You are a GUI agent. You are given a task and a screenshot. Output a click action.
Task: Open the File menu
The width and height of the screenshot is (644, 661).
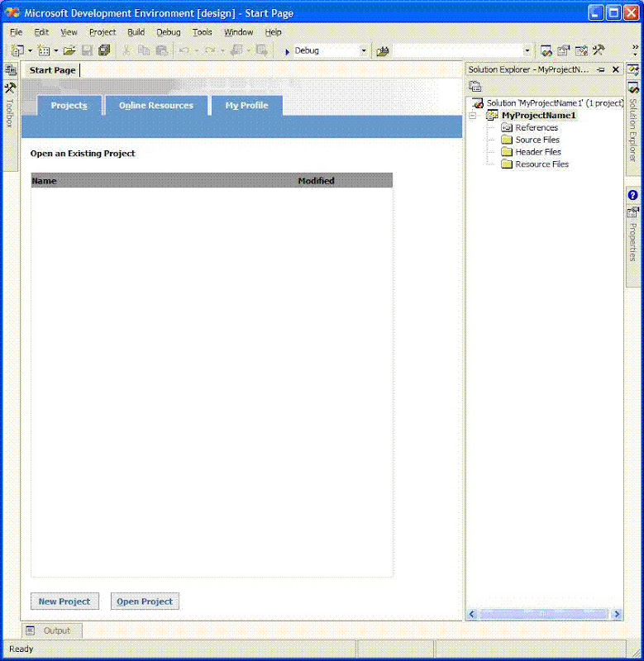click(x=16, y=32)
